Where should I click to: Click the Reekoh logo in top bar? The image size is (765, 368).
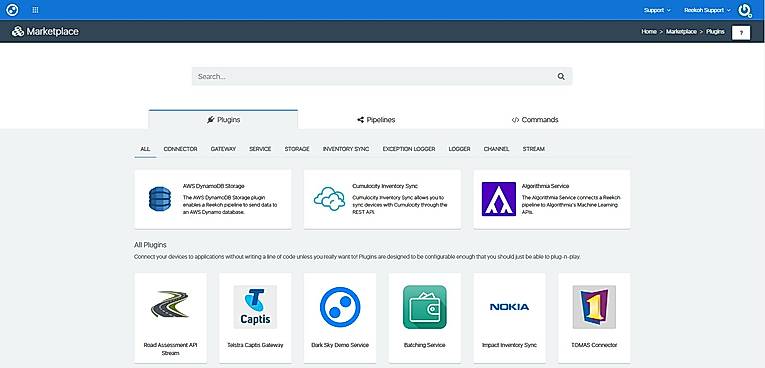[12, 10]
